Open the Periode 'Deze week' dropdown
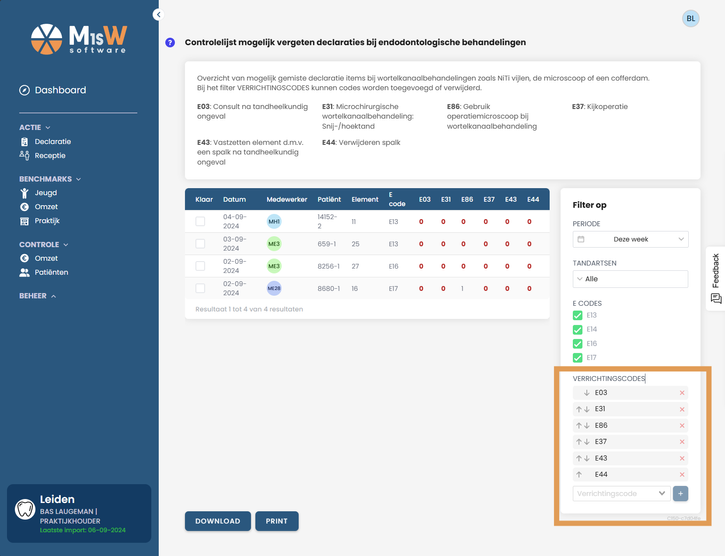The image size is (725, 556). point(630,239)
